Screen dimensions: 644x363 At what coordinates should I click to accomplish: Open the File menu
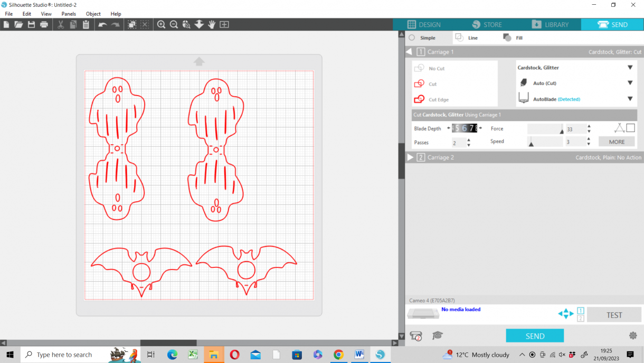pyautogui.click(x=9, y=14)
